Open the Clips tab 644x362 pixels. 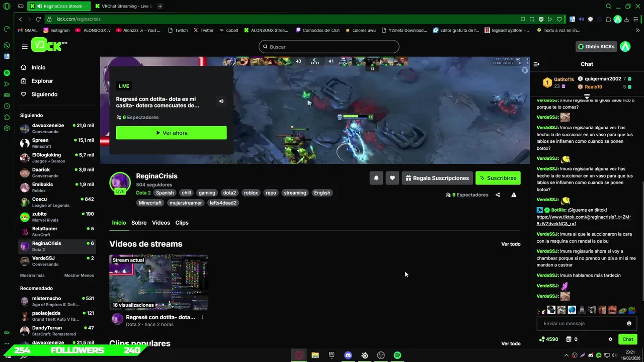click(x=182, y=223)
